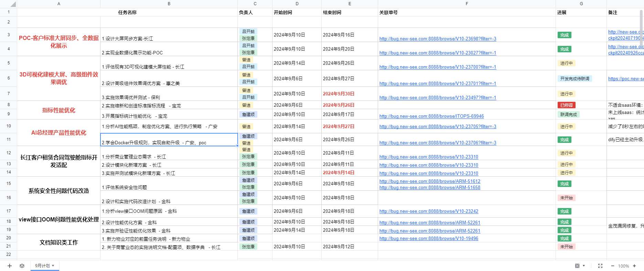
Task: Select column B header
Action: [x=169, y=4]
